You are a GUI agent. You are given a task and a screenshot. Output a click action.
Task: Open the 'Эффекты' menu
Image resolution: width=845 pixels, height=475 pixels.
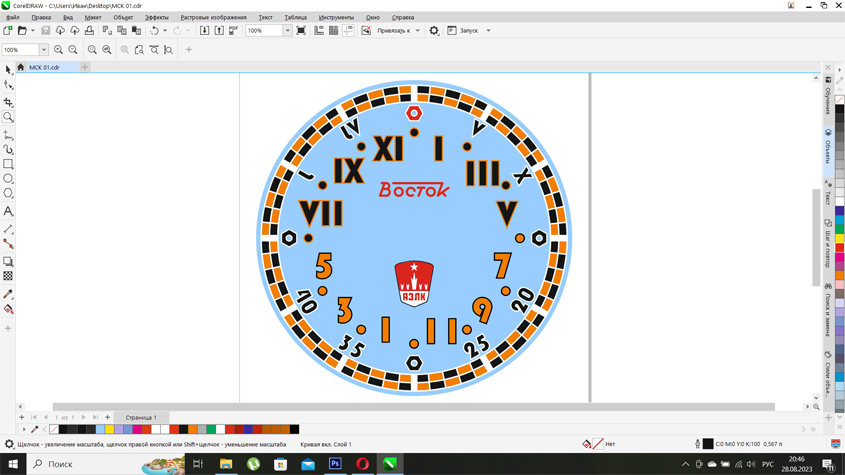coord(156,17)
